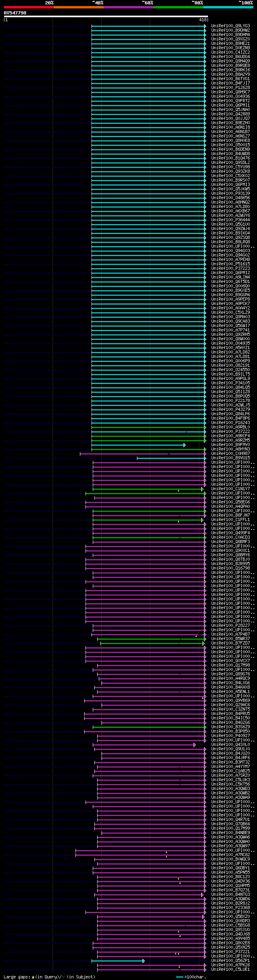Select the UniRef100_C0H987 label
Screen dimensions: 257x980
(230, 454)
